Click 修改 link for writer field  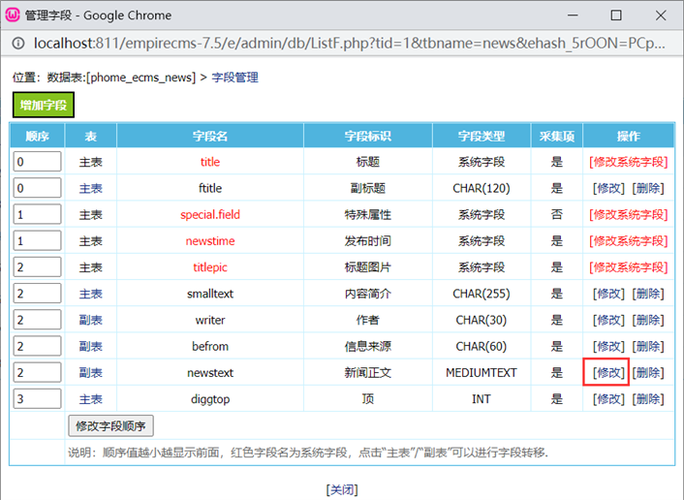(609, 320)
